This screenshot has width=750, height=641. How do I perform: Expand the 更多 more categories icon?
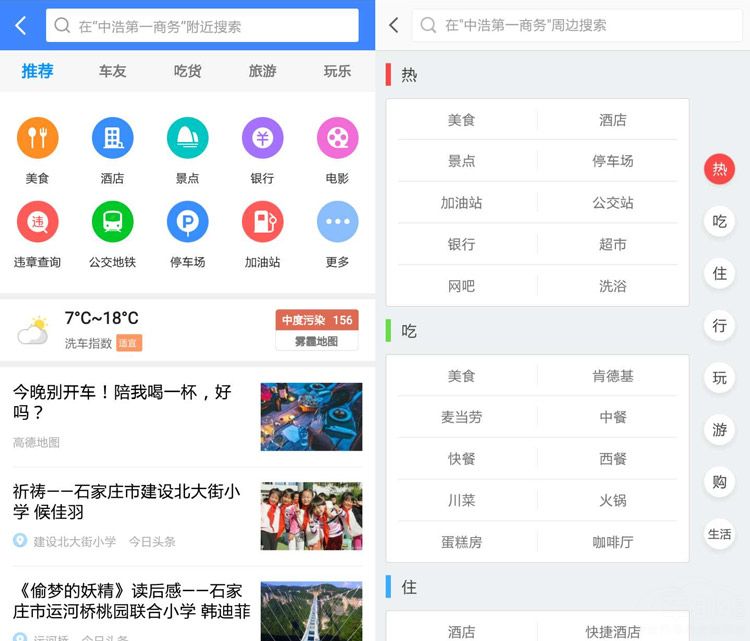click(x=337, y=222)
